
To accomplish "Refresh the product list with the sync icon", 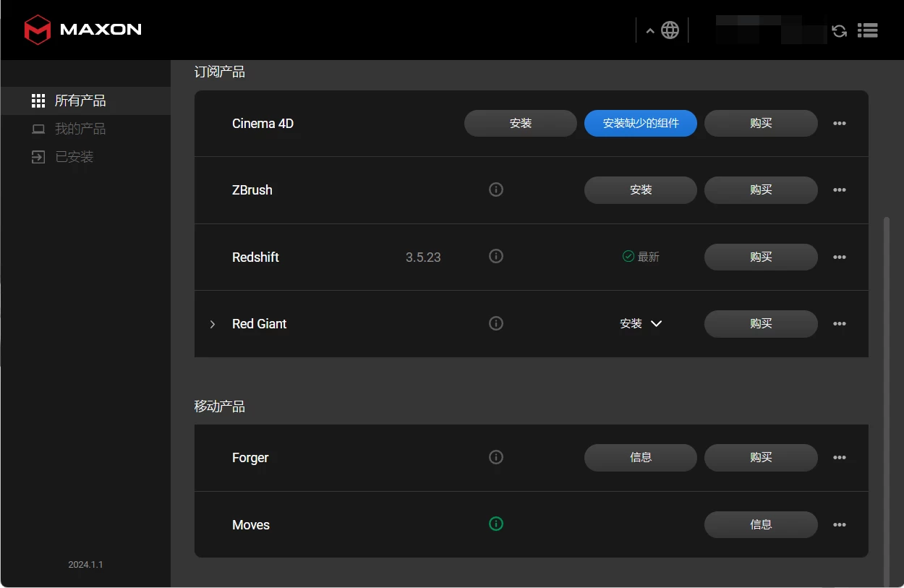I will tap(839, 30).
